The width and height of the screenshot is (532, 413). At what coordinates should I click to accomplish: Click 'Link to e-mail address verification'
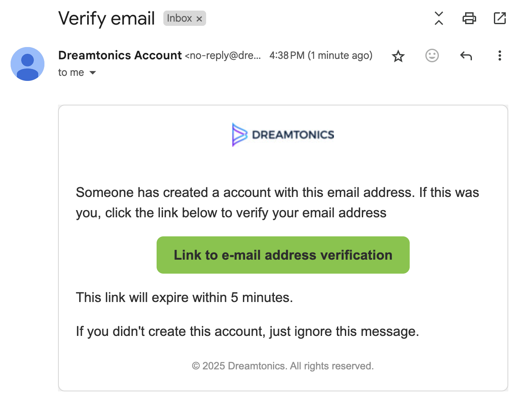point(283,255)
